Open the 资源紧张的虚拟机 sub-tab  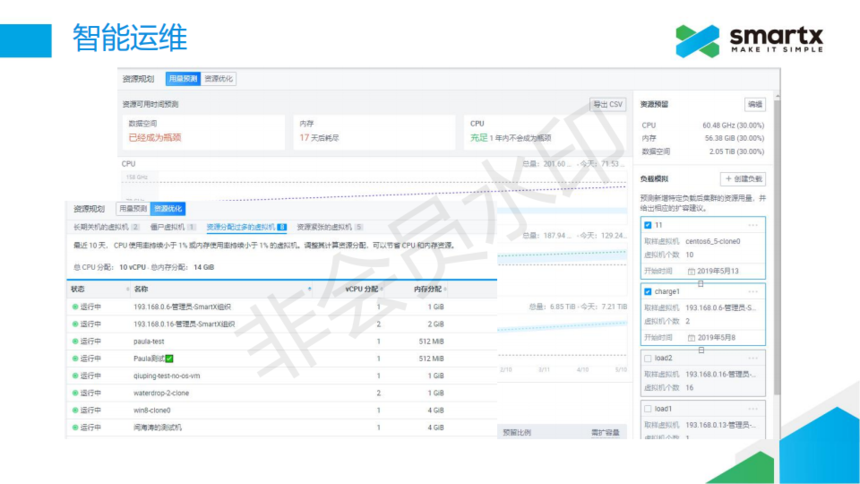click(330, 227)
